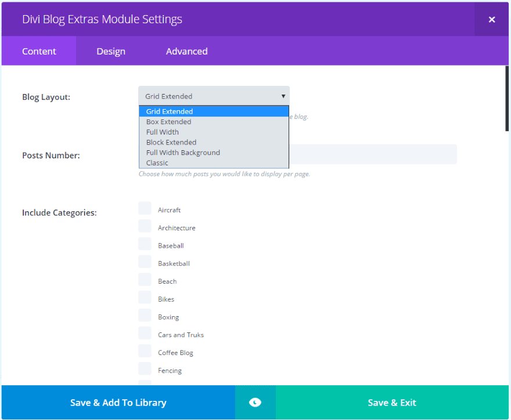Check the Coffee Blog category
The image size is (511, 420).
click(145, 352)
